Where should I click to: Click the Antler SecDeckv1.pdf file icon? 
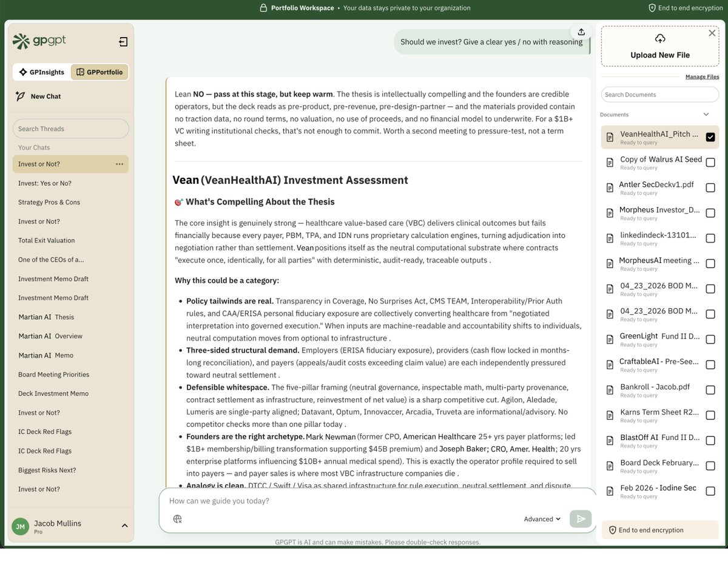610,188
